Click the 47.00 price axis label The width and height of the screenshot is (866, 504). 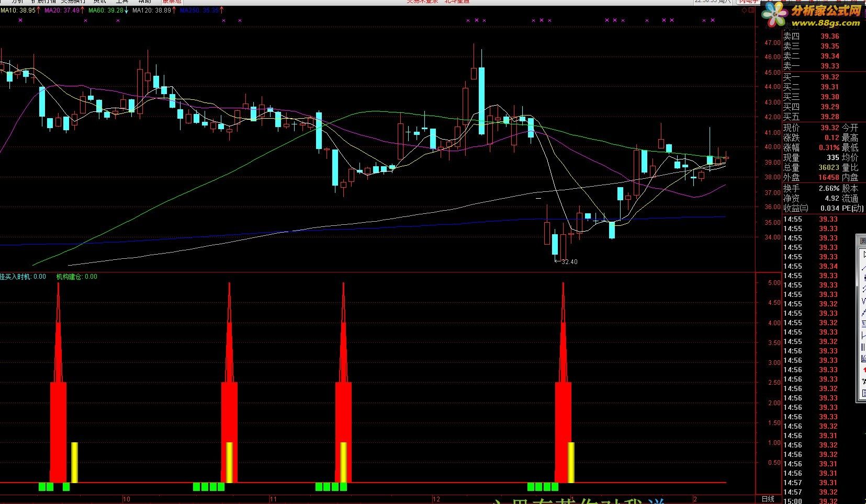tap(772, 43)
